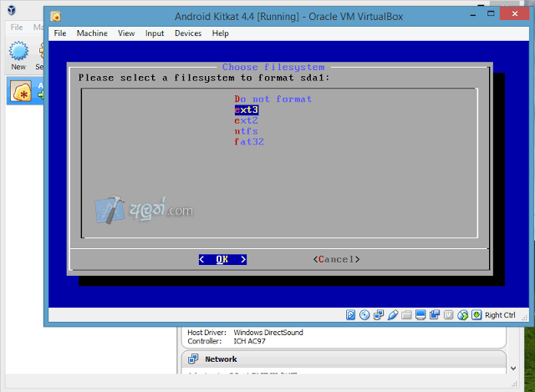The height and width of the screenshot is (392, 535).
Task: Click the Network section icon in Manager
Action: click(193, 359)
